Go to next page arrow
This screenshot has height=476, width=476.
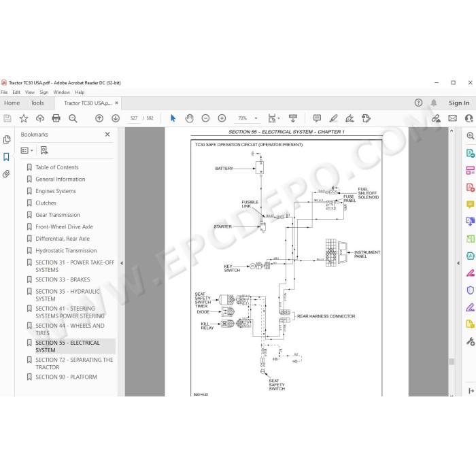point(116,118)
